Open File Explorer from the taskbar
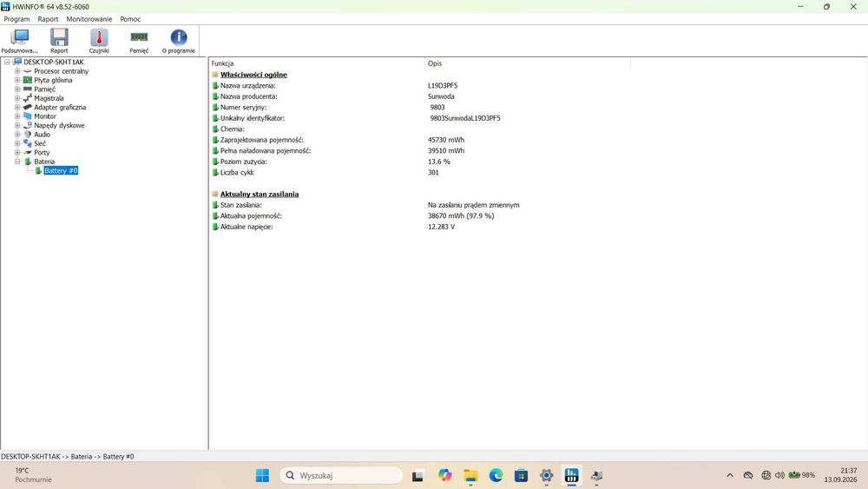Image resolution: width=868 pixels, height=489 pixels. pos(470,475)
